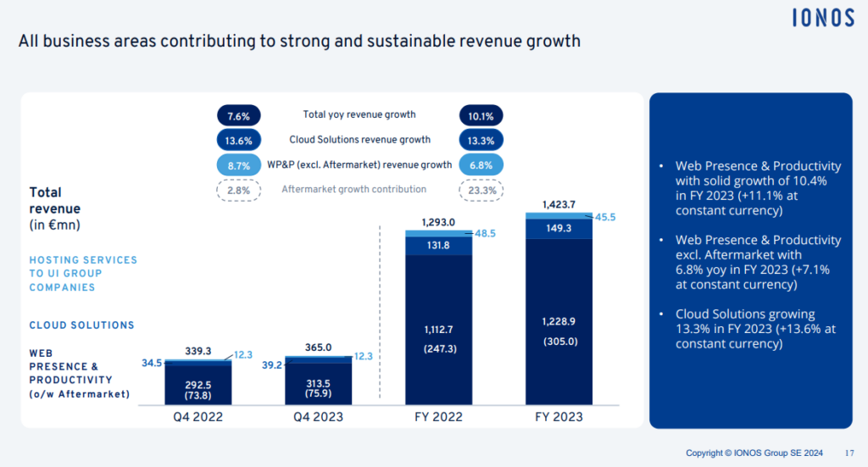
Task: Click the 48.5 hosting services value
Action: (x=486, y=234)
